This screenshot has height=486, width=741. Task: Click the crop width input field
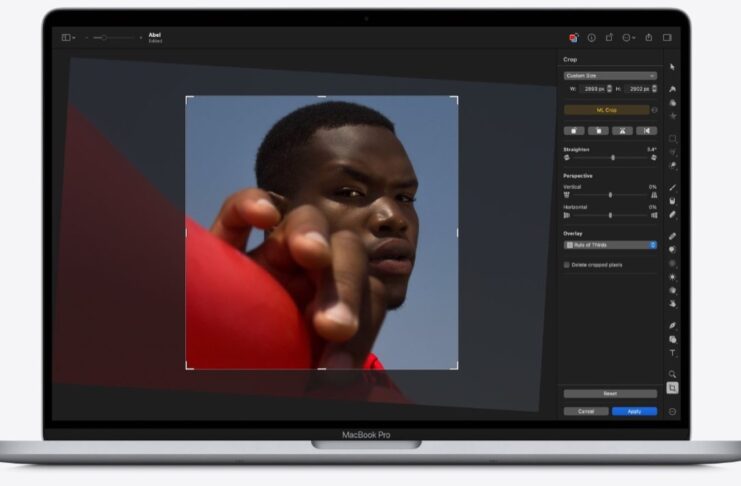(x=593, y=88)
